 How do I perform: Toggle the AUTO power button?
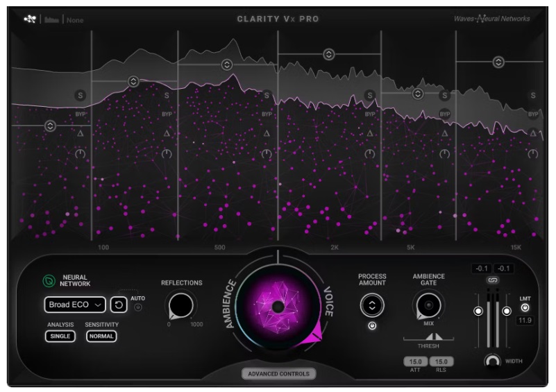[138, 307]
